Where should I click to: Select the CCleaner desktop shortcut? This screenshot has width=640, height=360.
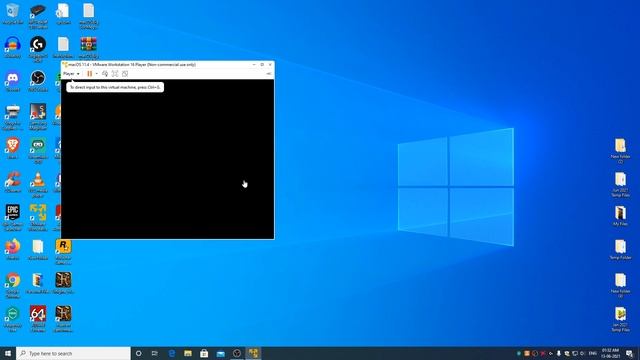click(13, 182)
